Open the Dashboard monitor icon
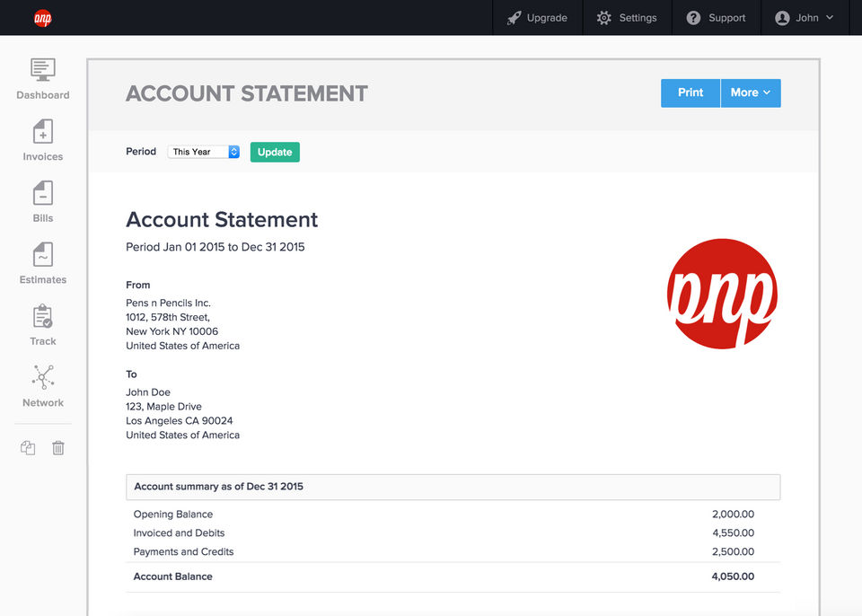Image resolution: width=862 pixels, height=616 pixels. 42,70
